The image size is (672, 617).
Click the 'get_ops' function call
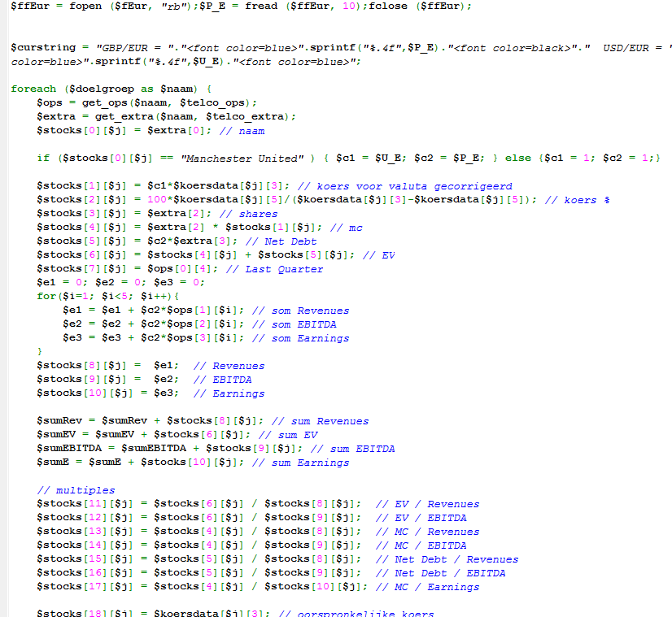click(105, 102)
